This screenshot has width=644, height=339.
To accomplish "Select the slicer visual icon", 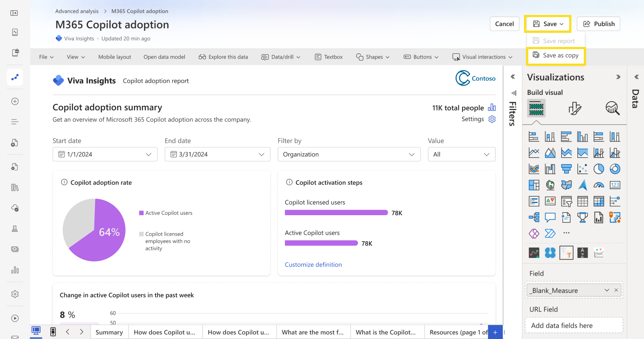I will [566, 201].
